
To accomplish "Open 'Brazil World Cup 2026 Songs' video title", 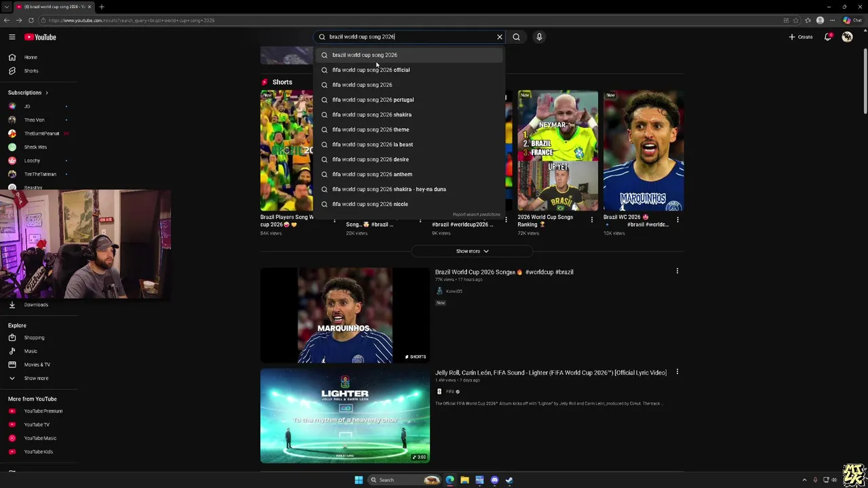I will coord(504,272).
